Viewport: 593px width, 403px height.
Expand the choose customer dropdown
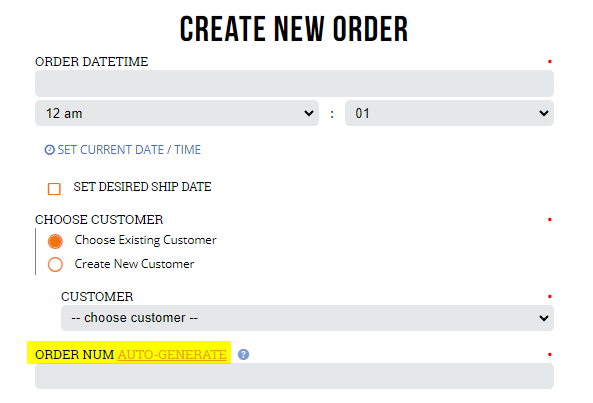[x=307, y=318]
